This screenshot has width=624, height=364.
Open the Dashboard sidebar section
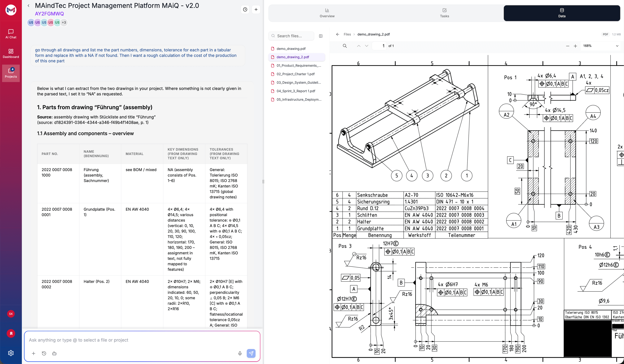tap(11, 53)
